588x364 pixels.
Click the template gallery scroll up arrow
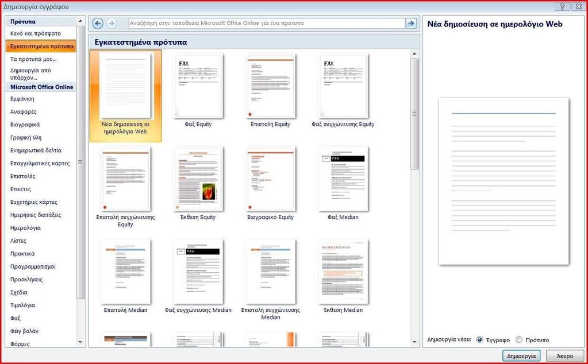(414, 54)
